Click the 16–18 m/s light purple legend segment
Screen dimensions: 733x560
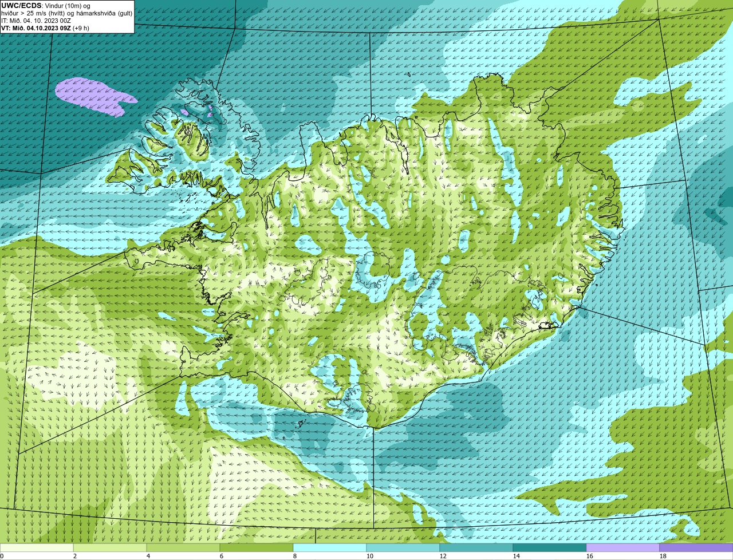click(623, 547)
